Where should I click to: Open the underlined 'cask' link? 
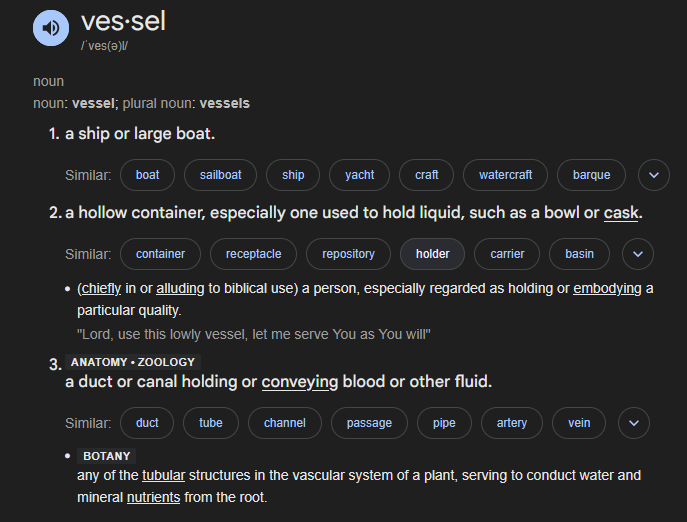621,213
